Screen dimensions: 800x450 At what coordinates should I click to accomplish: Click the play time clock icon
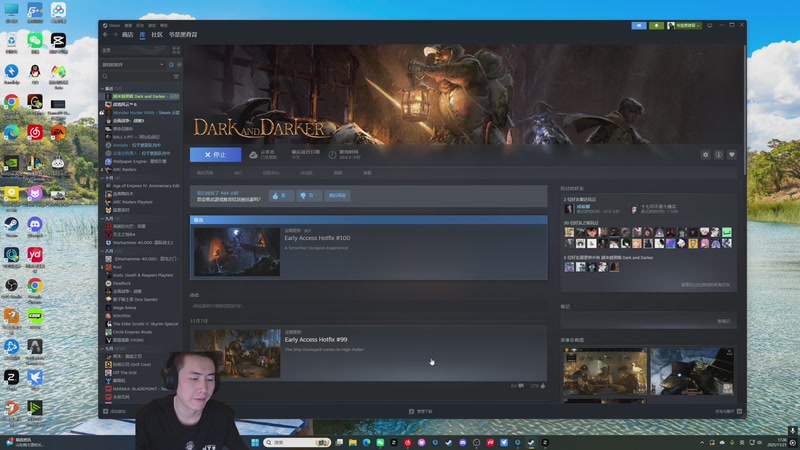pyautogui.click(x=332, y=155)
